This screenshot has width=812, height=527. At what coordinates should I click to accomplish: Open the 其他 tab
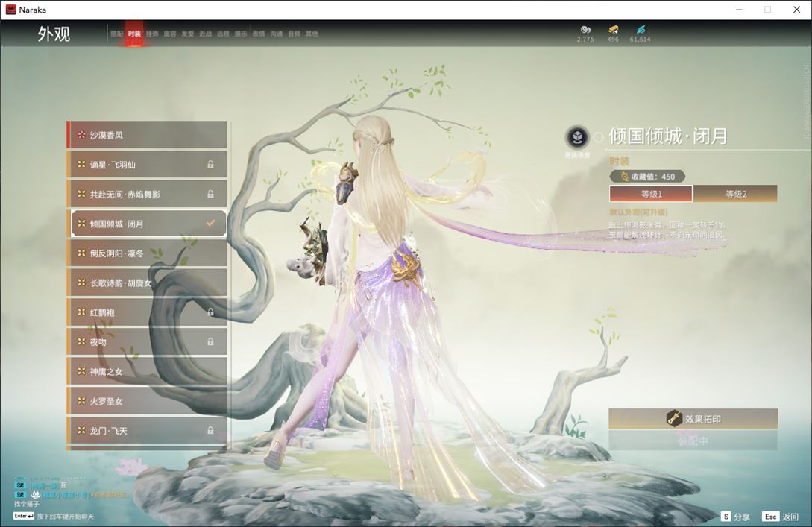[x=312, y=34]
